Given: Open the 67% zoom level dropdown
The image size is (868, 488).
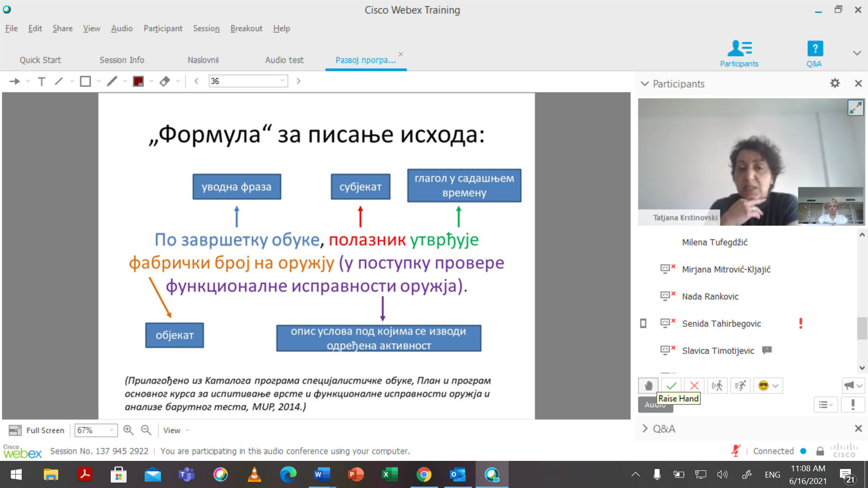Looking at the screenshot, I should point(111,430).
